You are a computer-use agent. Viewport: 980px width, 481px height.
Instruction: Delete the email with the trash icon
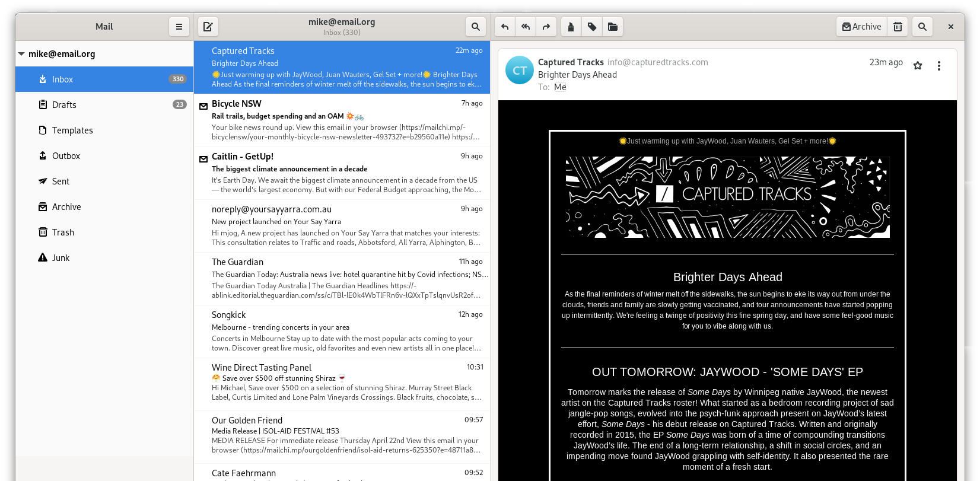pyautogui.click(x=898, y=27)
